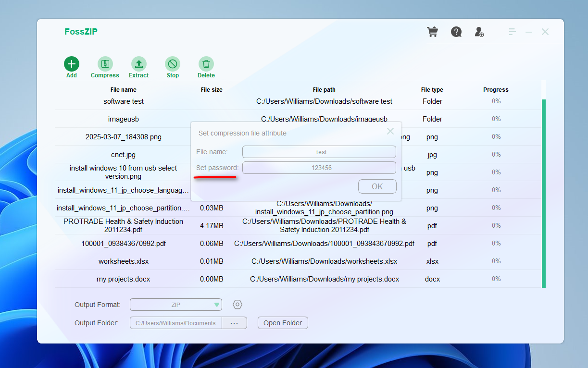Click the File path column header

[324, 90]
